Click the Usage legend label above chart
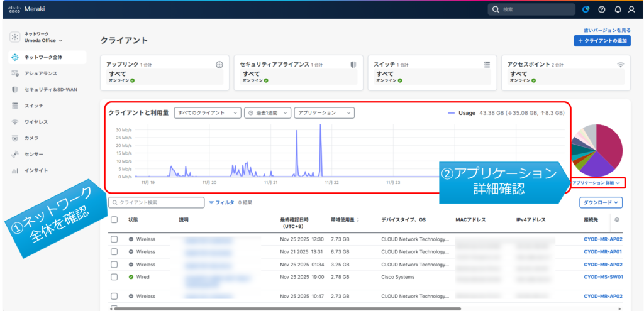The height and width of the screenshot is (311, 644). [x=462, y=113]
